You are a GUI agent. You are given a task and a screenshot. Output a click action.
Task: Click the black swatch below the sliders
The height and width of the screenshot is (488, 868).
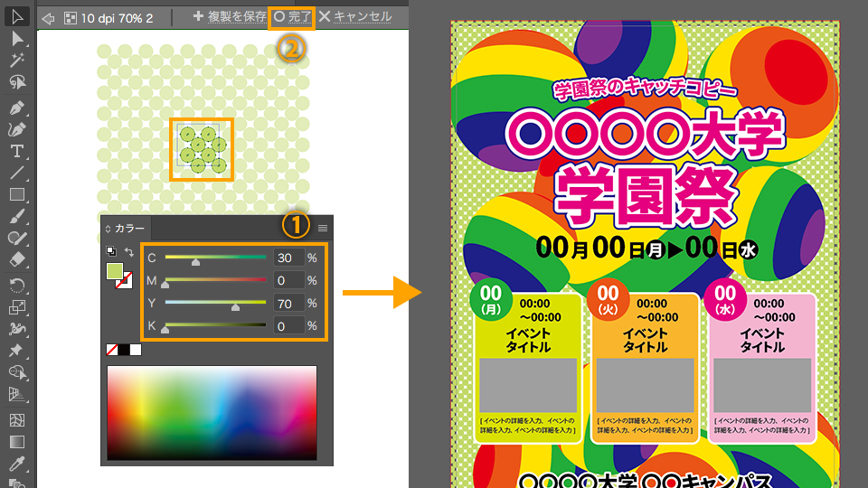tap(124, 350)
